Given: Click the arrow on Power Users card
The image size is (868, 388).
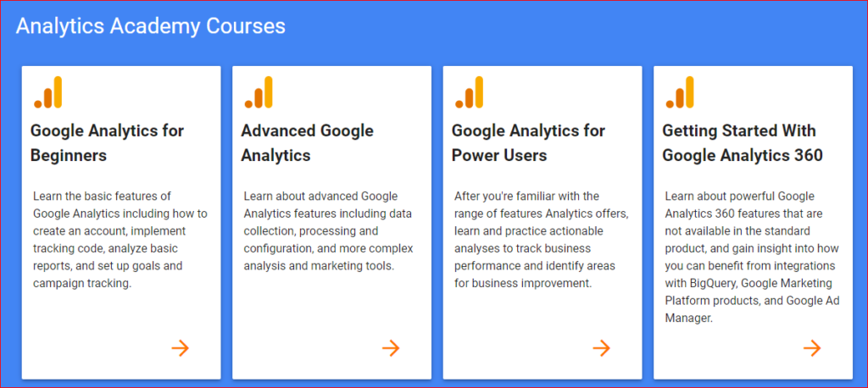Looking at the screenshot, I should click(601, 348).
